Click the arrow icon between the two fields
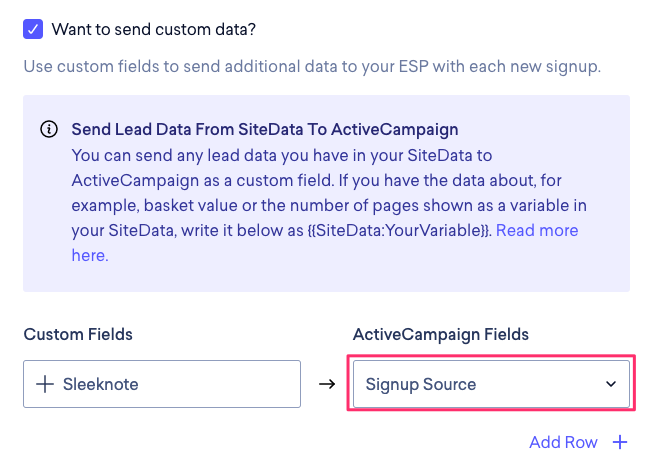 coord(326,384)
